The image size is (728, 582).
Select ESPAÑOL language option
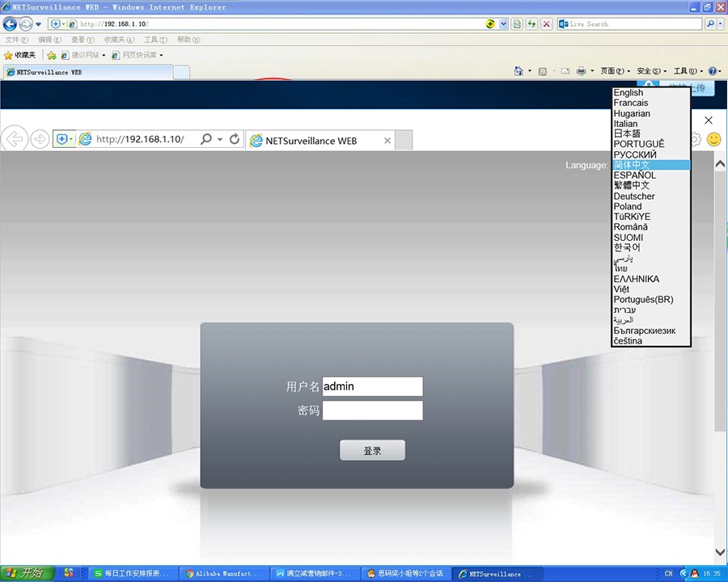[635, 175]
